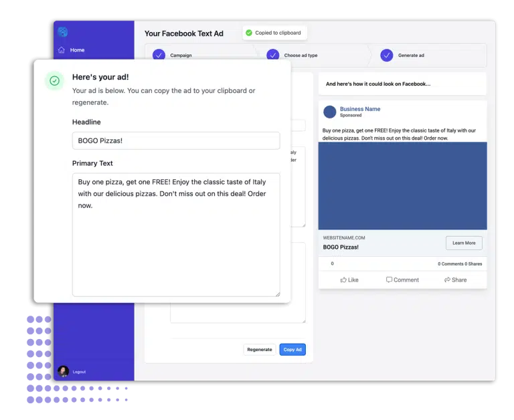Click the Generate ad step checkmark icon
This screenshot has width=514, height=420.
click(386, 55)
